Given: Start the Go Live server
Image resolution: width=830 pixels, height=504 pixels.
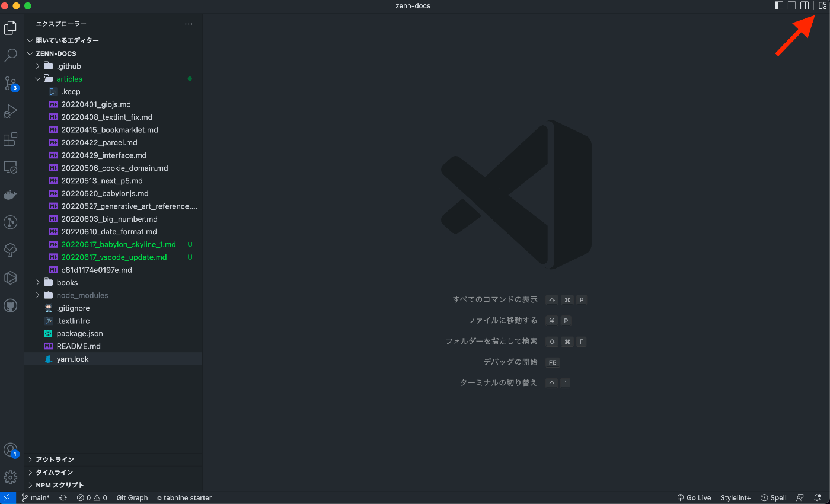Looking at the screenshot, I should pyautogui.click(x=694, y=498).
